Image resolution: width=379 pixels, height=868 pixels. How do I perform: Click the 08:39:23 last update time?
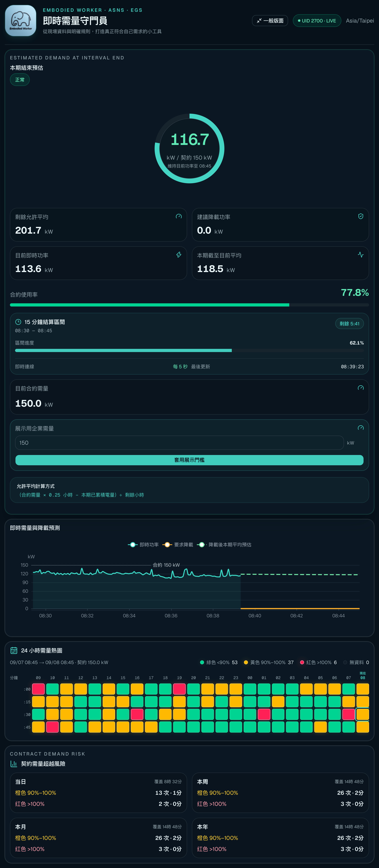click(352, 367)
